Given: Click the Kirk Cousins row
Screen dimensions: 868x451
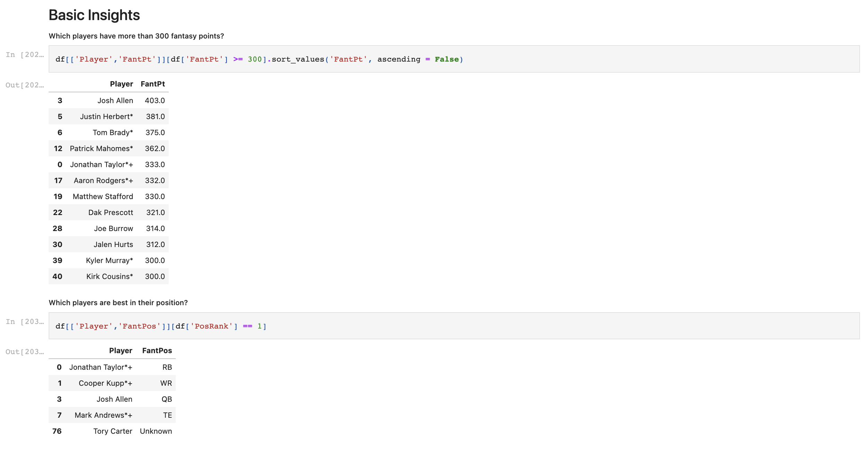Looking at the screenshot, I should click(x=109, y=276).
